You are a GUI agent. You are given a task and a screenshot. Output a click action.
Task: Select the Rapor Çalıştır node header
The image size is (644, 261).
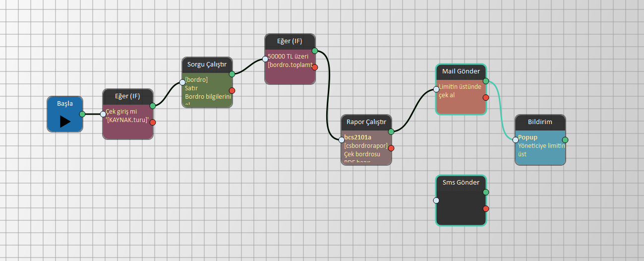366,122
